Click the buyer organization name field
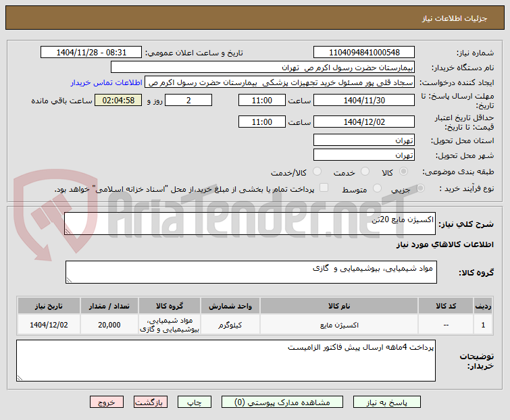The image size is (510, 420). pos(263,67)
